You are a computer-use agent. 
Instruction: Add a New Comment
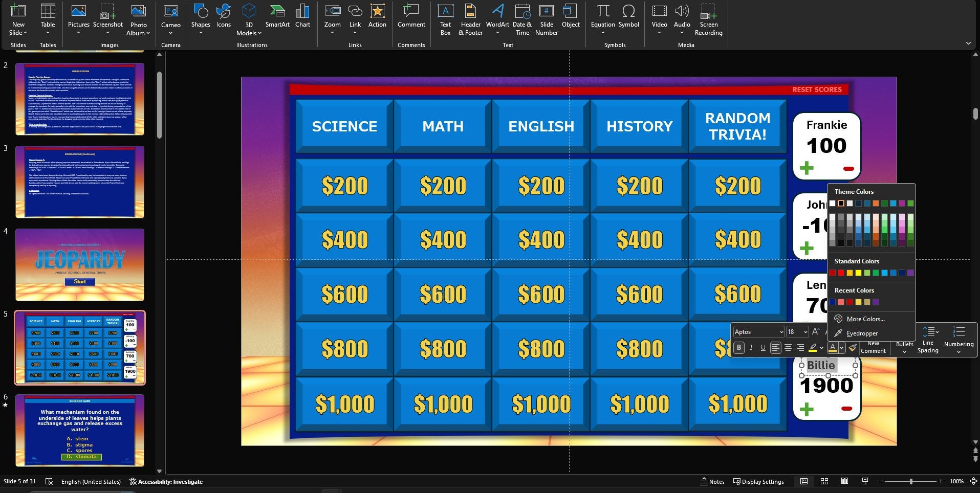pyautogui.click(x=874, y=348)
